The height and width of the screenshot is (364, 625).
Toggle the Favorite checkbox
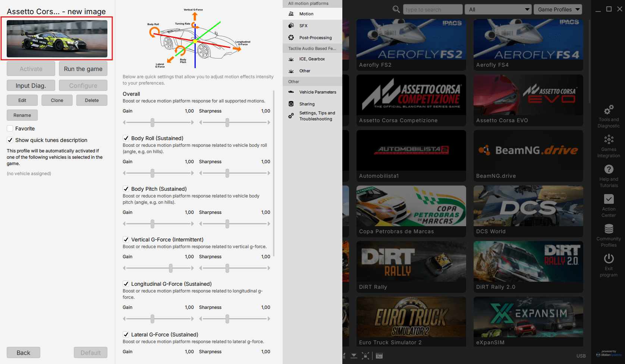pyautogui.click(x=10, y=129)
